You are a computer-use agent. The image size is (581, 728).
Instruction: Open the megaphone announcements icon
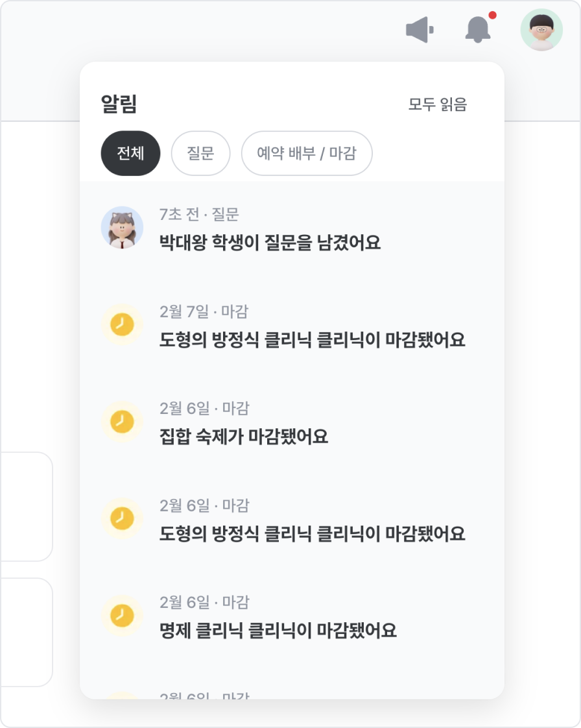(420, 30)
